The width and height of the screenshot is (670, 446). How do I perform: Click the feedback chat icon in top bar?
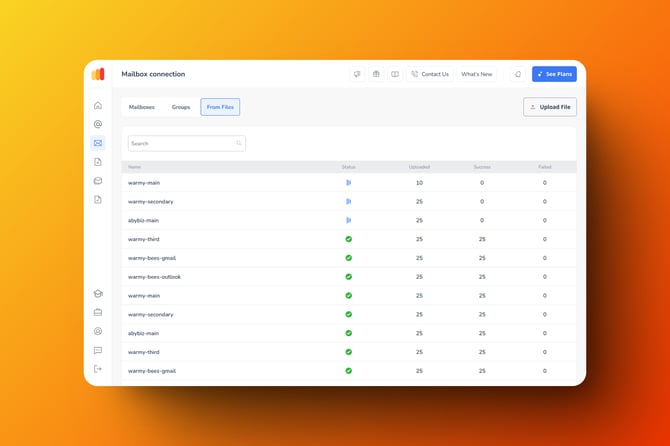(x=357, y=74)
